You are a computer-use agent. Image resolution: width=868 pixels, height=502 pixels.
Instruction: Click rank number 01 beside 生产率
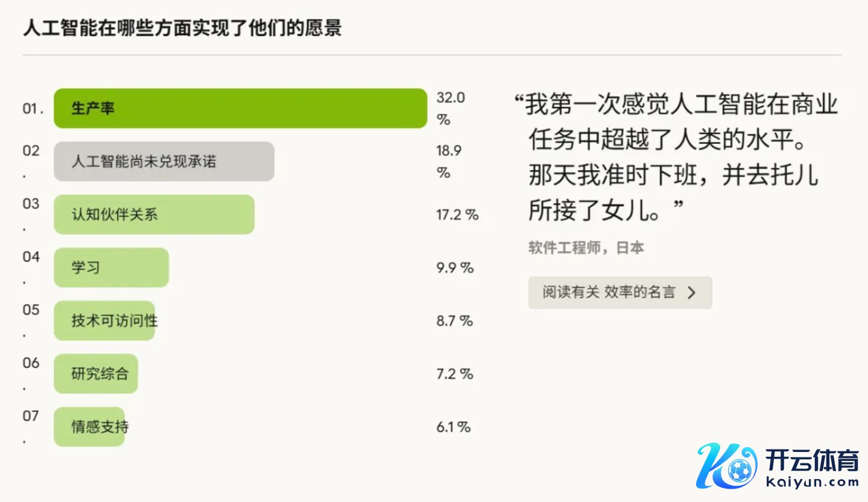pos(33,109)
